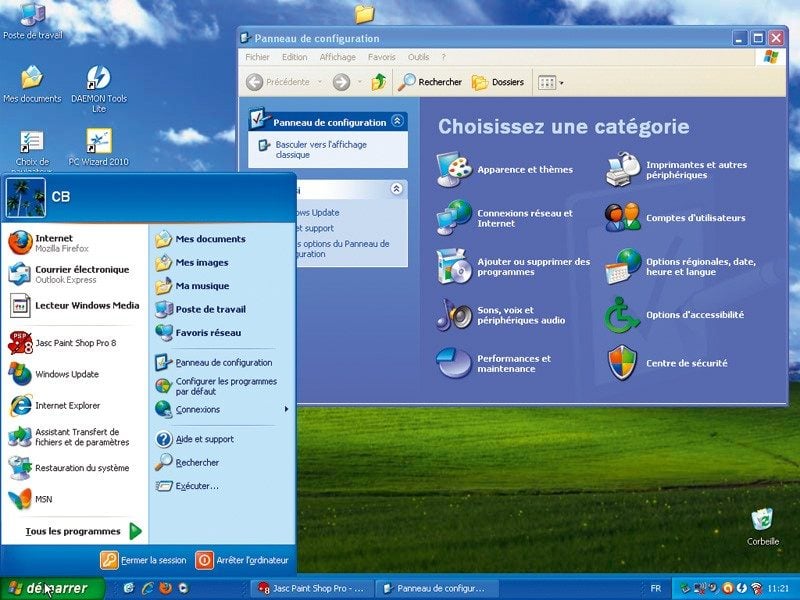
Task: Click Fermer la session button
Action: tap(143, 560)
